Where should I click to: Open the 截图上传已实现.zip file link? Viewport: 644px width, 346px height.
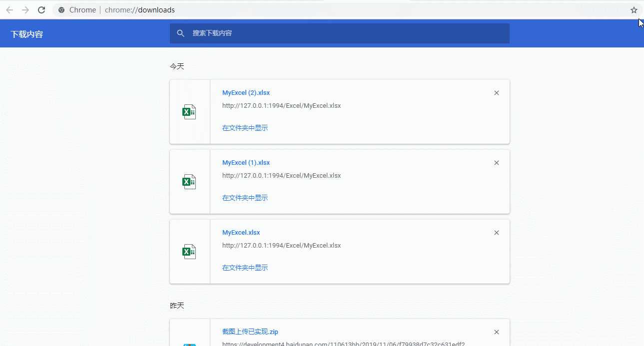pyautogui.click(x=250, y=332)
